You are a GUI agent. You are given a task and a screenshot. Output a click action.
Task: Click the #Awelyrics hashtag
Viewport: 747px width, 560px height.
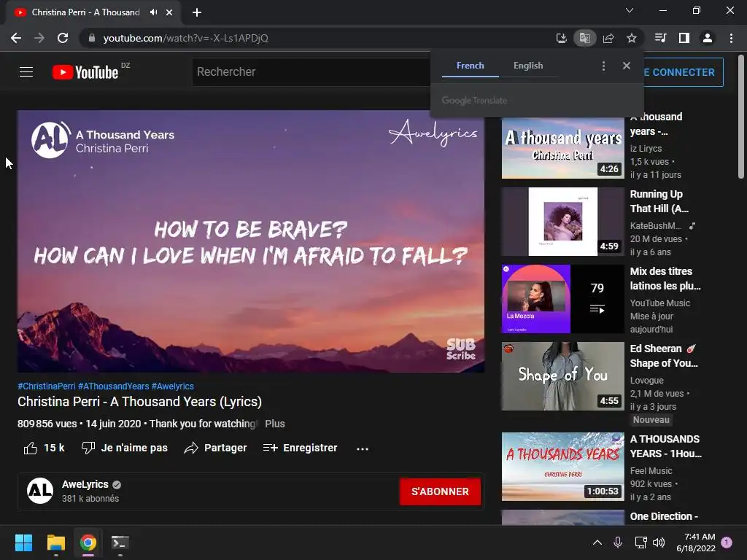coord(172,386)
